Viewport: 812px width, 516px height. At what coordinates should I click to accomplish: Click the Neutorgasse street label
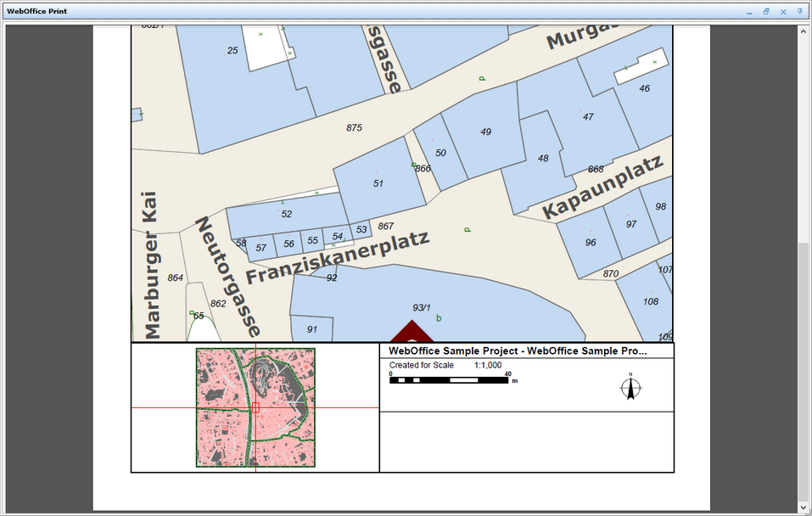[228, 276]
